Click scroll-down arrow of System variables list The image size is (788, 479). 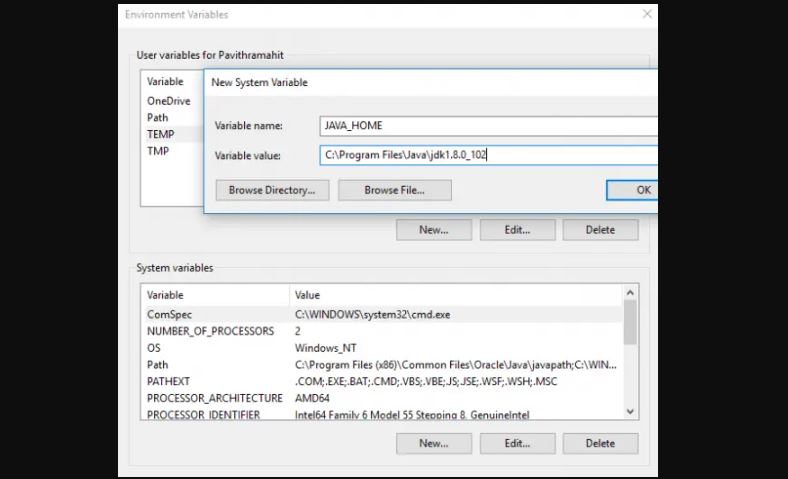coord(630,412)
